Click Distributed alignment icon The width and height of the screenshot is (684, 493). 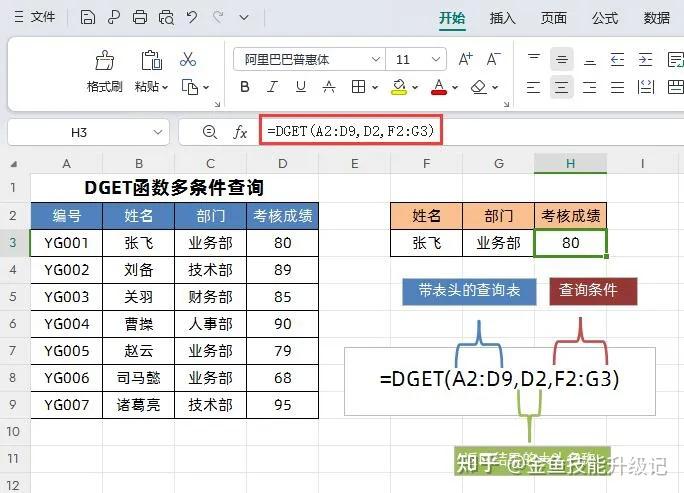[646, 87]
